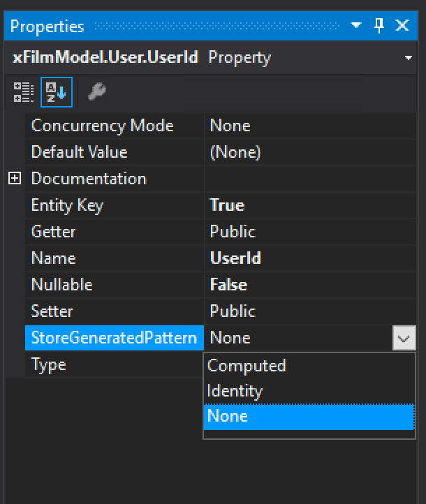
Task: Click the Property Pages wrench icon
Action: click(x=97, y=93)
